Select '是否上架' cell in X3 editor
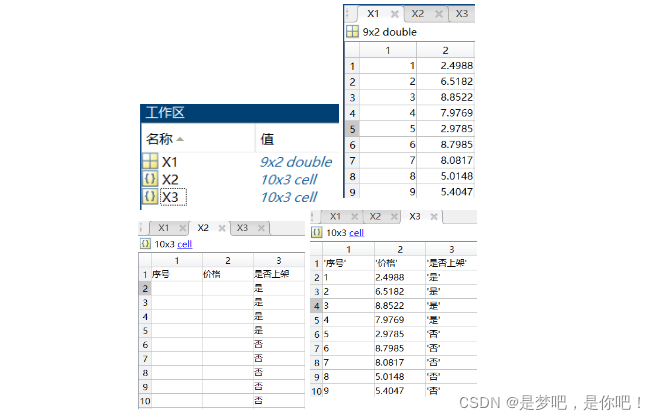This screenshot has width=655, height=420. tap(451, 263)
